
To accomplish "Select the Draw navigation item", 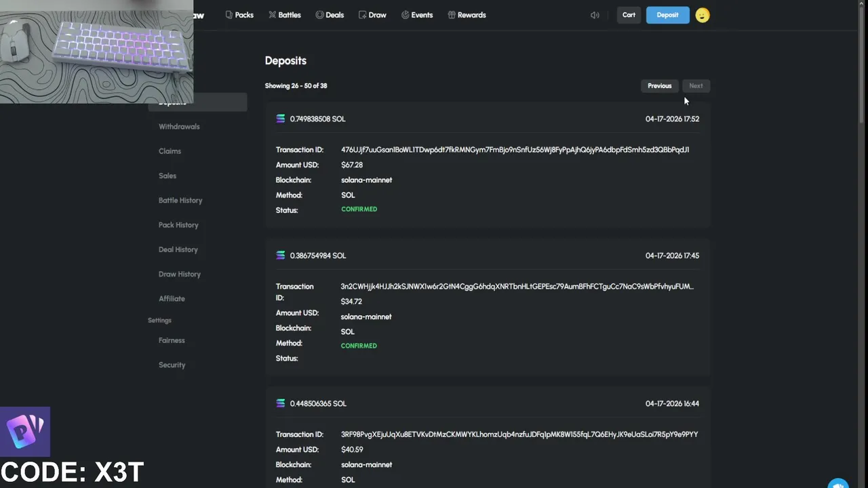I will pyautogui.click(x=372, y=15).
